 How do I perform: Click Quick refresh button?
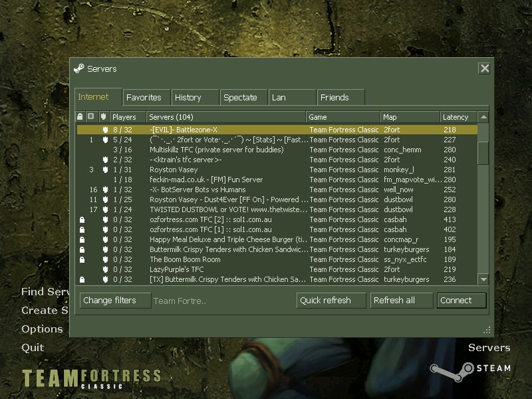click(x=331, y=301)
